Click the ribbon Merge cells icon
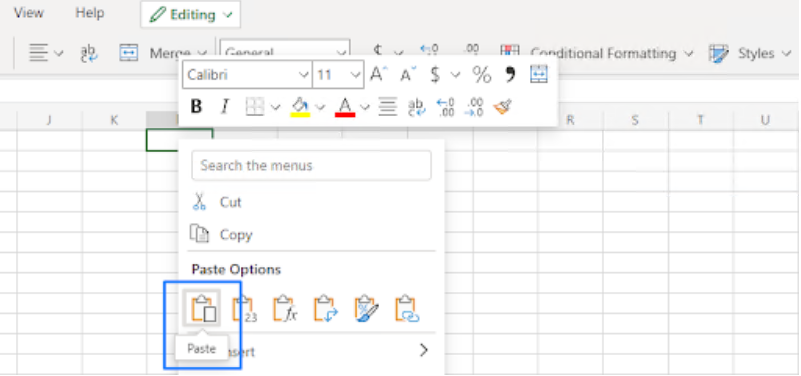The image size is (801, 376). 129,53
